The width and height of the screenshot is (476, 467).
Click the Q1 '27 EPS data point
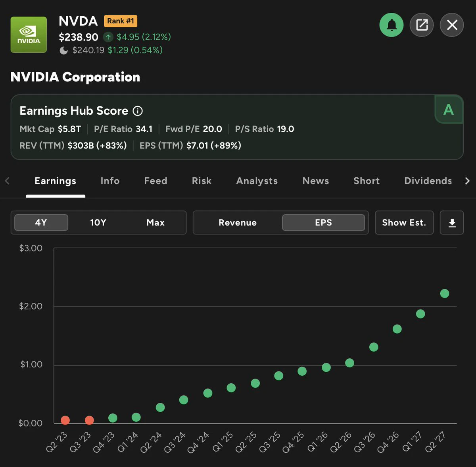point(420,314)
